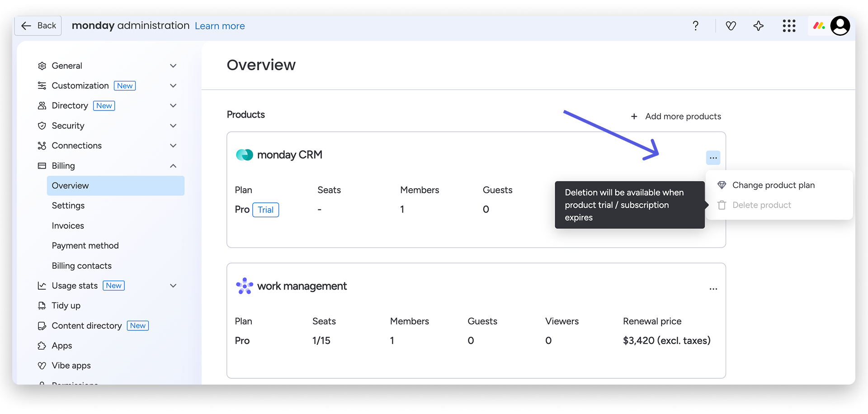Screen dimensions: 868x414
Task: Expand the Usage stats section chevron
Action: click(173, 286)
